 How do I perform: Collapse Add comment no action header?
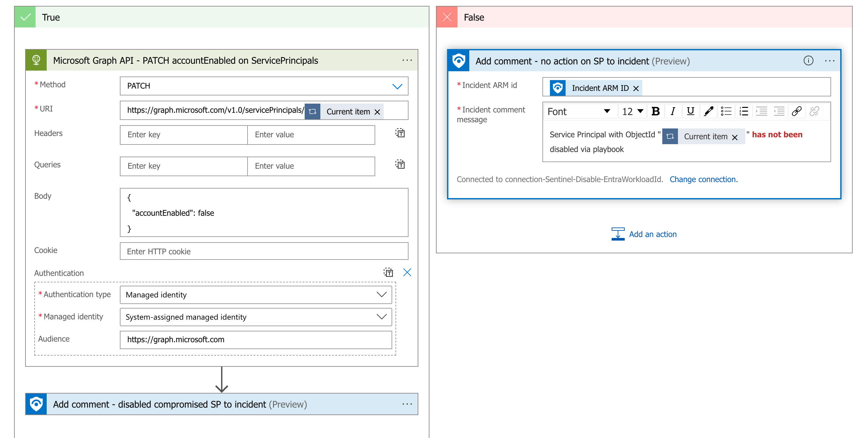click(x=644, y=61)
